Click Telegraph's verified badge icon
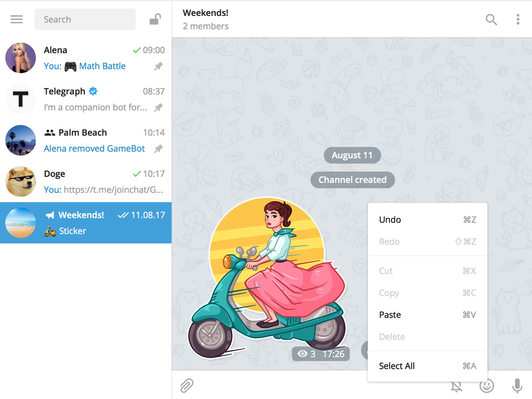This screenshot has height=399, width=532. 93,91
